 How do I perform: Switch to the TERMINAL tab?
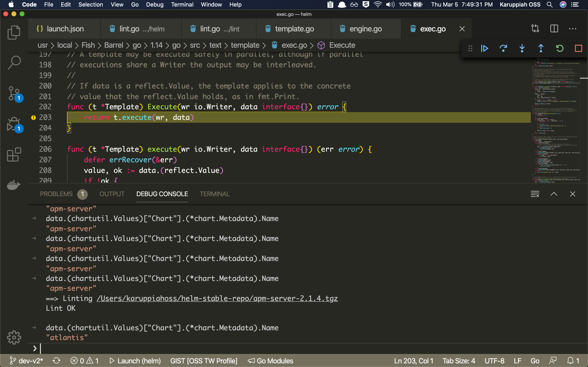(215, 194)
